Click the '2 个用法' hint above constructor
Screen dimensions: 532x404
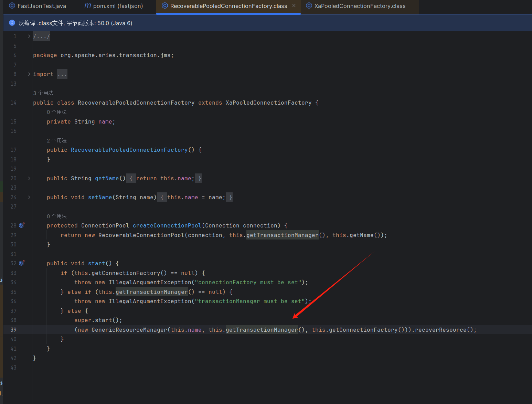[57, 140]
